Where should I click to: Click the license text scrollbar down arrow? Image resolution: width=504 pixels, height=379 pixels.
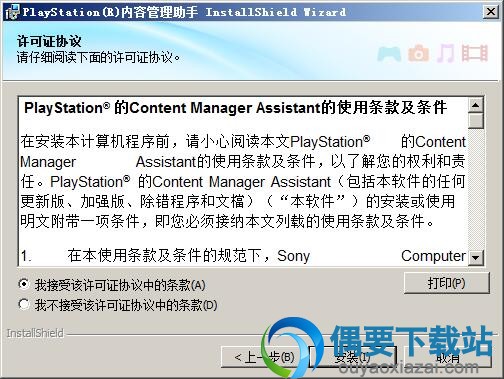[x=476, y=257]
